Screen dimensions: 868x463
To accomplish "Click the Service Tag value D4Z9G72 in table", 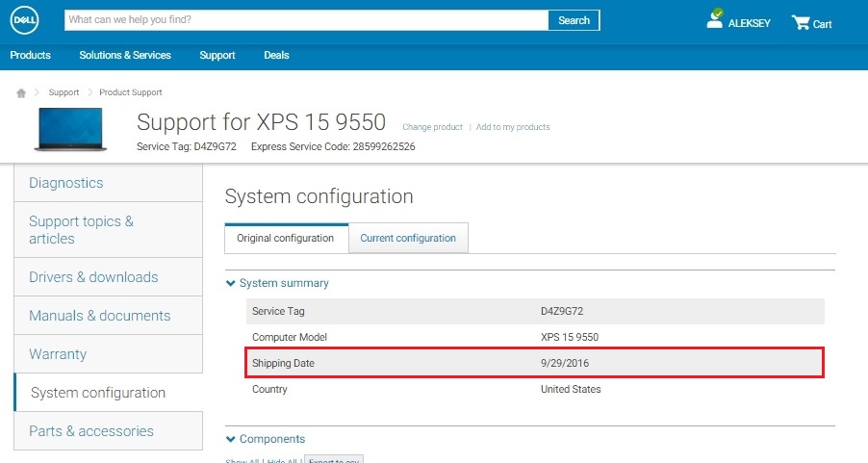I will [562, 311].
